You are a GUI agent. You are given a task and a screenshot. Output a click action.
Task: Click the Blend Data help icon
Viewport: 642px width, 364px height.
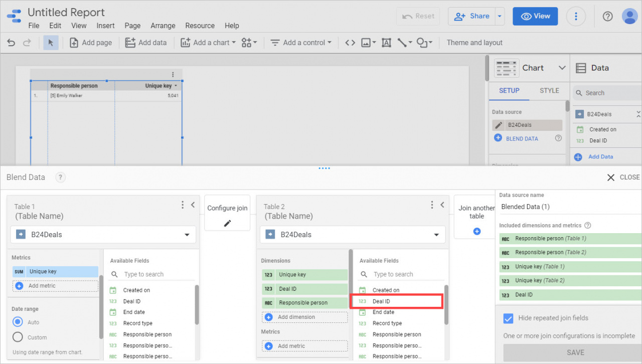point(60,177)
